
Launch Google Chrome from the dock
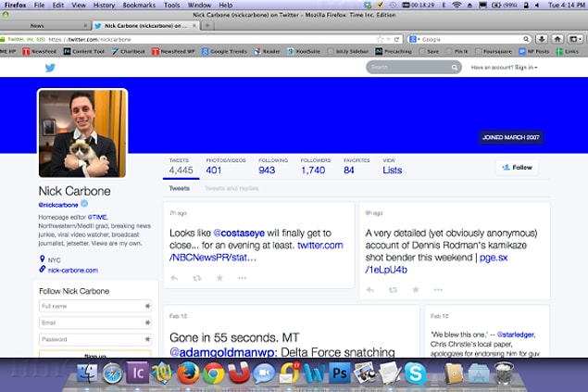pos(213,373)
